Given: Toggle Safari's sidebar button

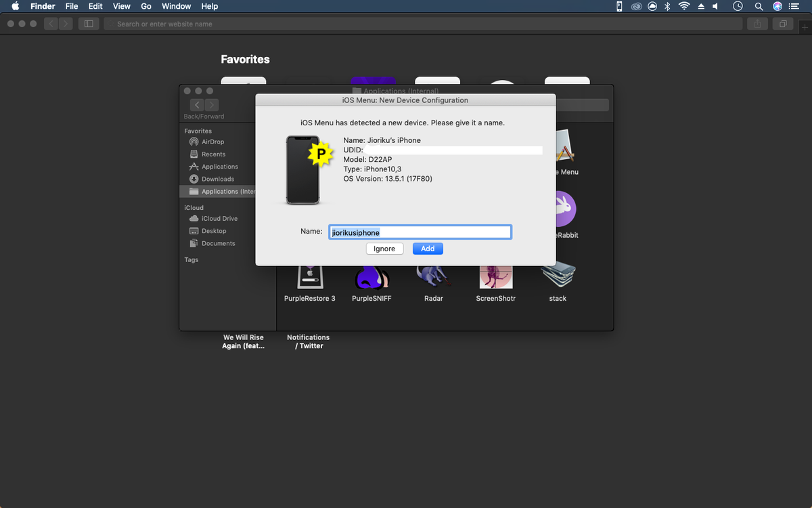Looking at the screenshot, I should pos(89,24).
